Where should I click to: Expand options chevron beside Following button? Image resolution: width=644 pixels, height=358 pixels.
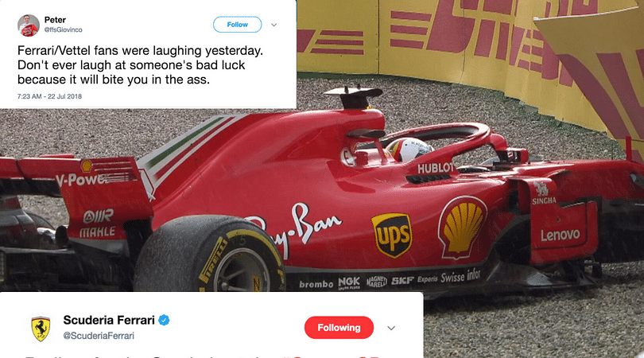coord(391,328)
